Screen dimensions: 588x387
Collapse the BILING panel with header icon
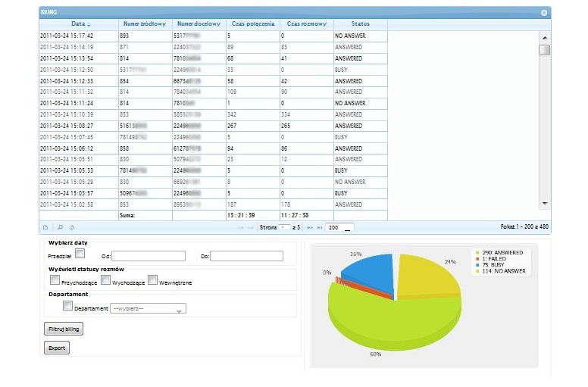[544, 13]
